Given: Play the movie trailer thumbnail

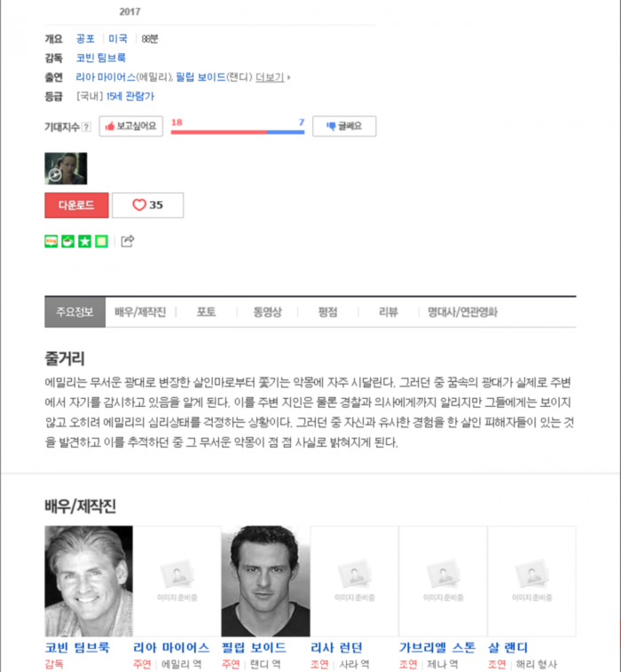Looking at the screenshot, I should 66,168.
